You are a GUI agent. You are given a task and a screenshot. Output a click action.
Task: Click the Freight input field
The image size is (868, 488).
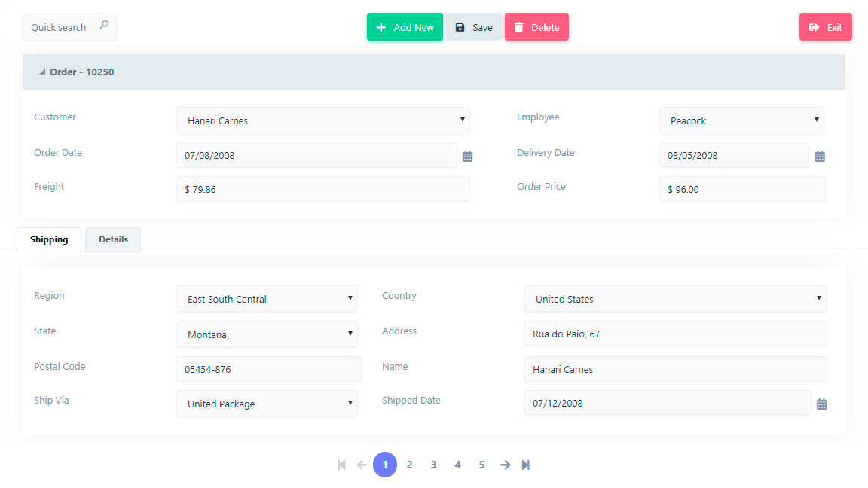tap(322, 189)
